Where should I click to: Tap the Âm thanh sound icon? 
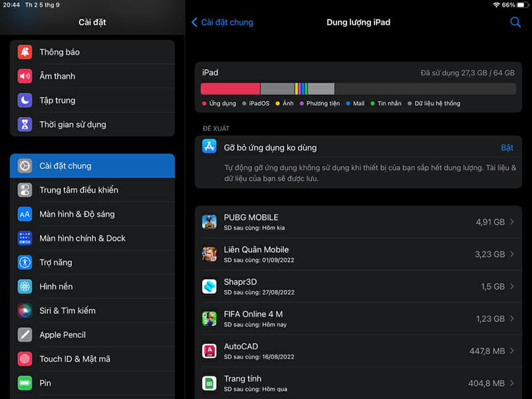tap(25, 76)
